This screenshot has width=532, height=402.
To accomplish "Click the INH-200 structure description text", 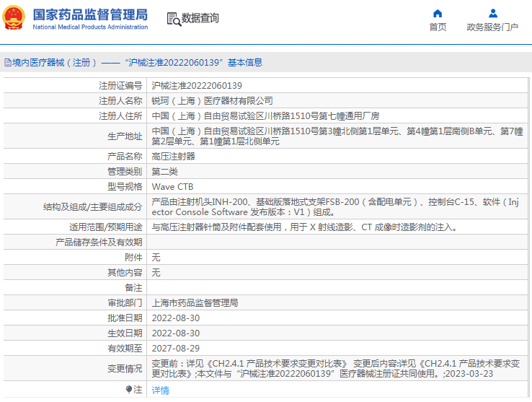I will coord(335,207).
